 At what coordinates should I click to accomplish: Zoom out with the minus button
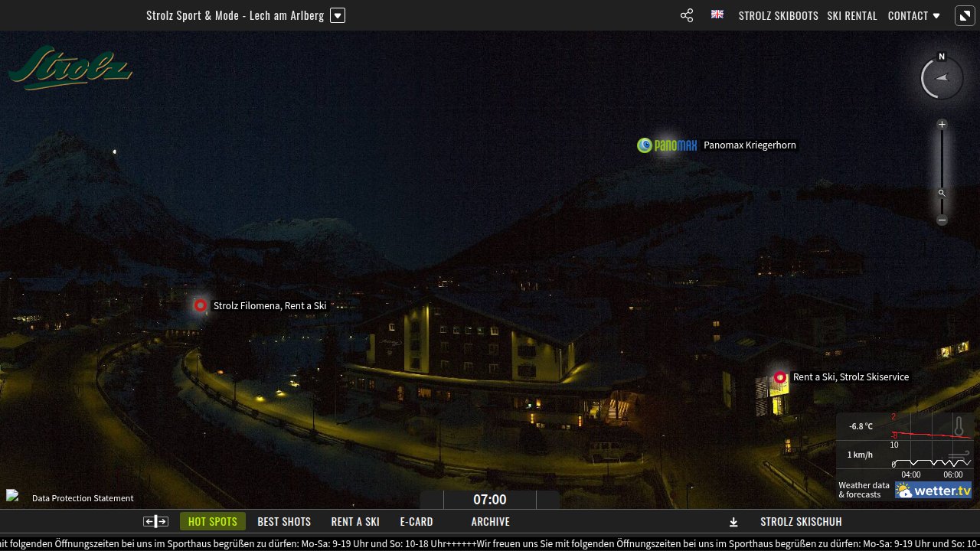click(x=942, y=220)
